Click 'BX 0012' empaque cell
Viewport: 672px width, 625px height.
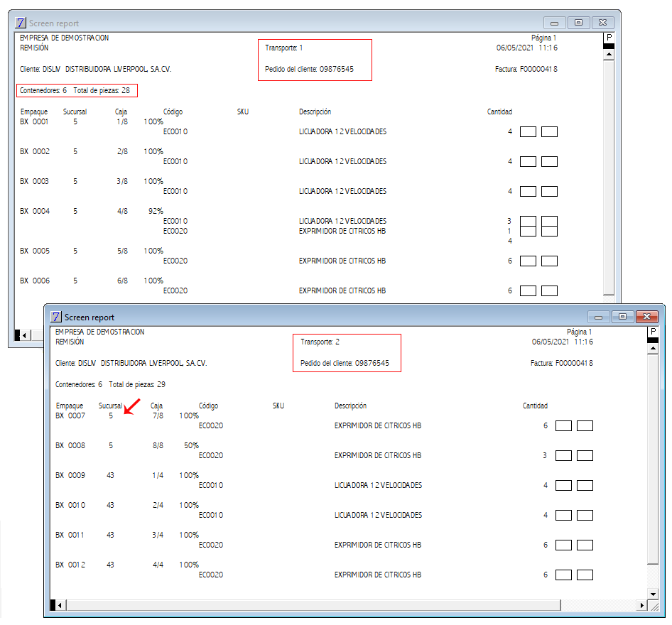70,565
